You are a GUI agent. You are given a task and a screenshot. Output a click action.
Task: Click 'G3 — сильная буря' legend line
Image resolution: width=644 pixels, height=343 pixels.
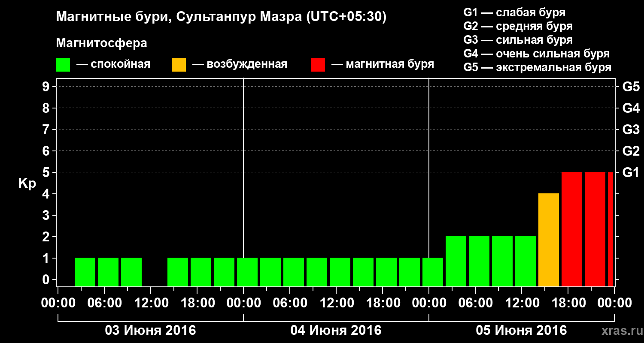pyautogui.click(x=518, y=40)
